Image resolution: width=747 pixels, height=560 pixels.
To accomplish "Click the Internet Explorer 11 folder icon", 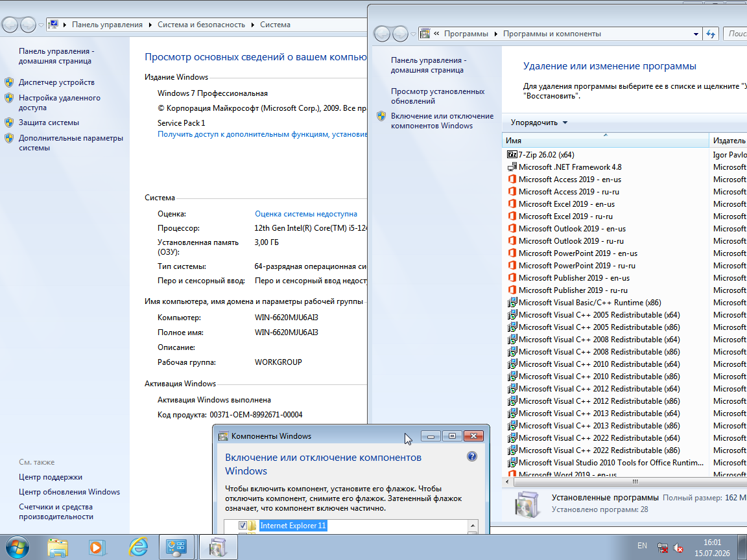I will pos(252,525).
